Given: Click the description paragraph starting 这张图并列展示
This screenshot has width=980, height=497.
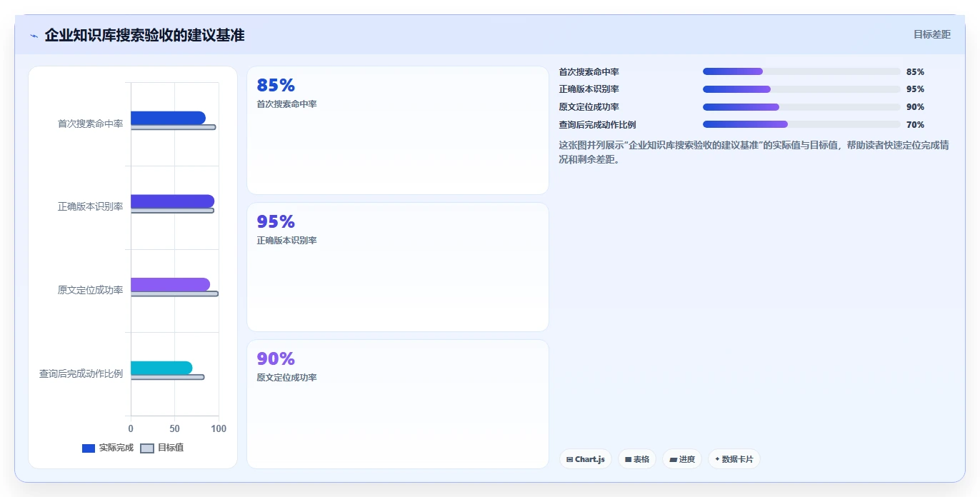Looking at the screenshot, I should click(754, 152).
